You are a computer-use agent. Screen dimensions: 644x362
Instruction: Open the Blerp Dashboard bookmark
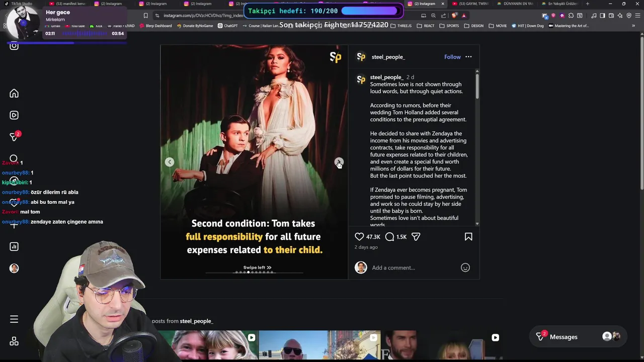(x=155, y=26)
